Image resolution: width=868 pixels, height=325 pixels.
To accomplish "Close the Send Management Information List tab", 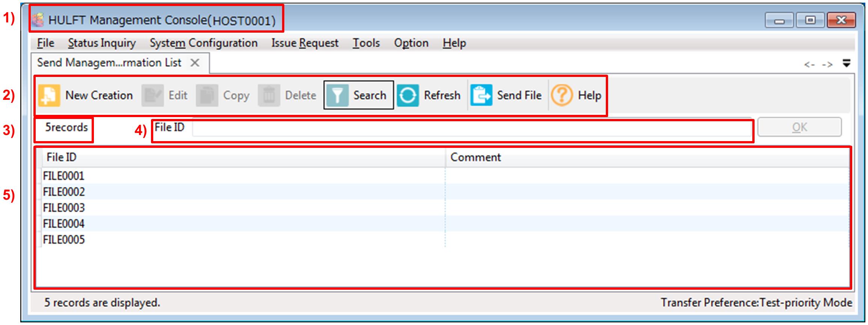I will [195, 63].
